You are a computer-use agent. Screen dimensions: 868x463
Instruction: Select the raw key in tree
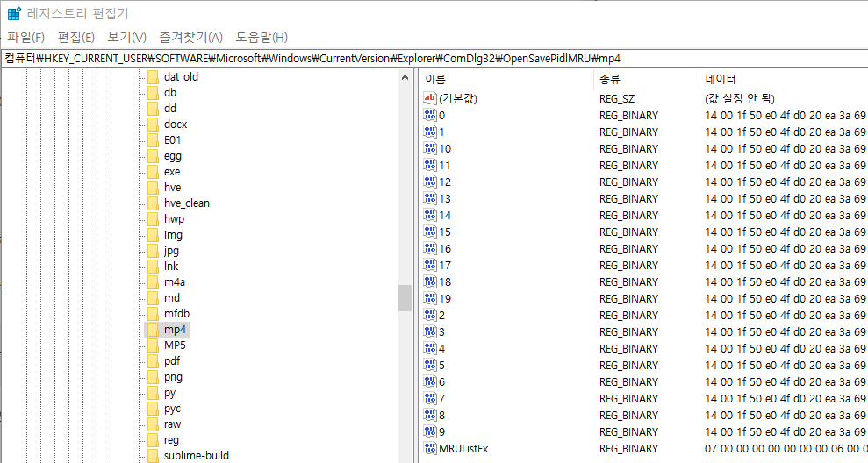[x=172, y=424]
